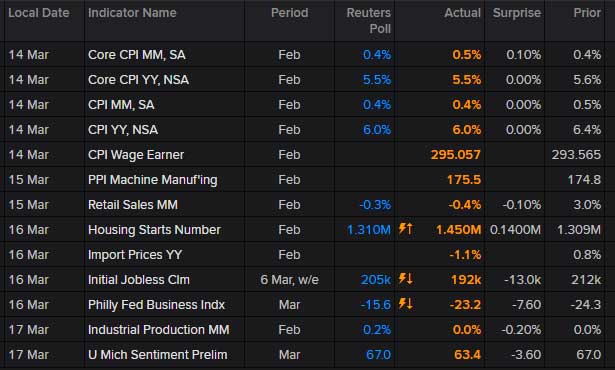Select the CPI Wage Earner actual value 295.057
The image size is (615, 370).
[455, 155]
